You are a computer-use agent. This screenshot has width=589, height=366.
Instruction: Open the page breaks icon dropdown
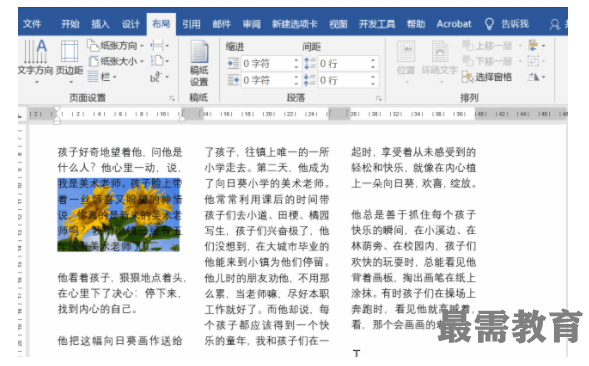[x=160, y=45]
